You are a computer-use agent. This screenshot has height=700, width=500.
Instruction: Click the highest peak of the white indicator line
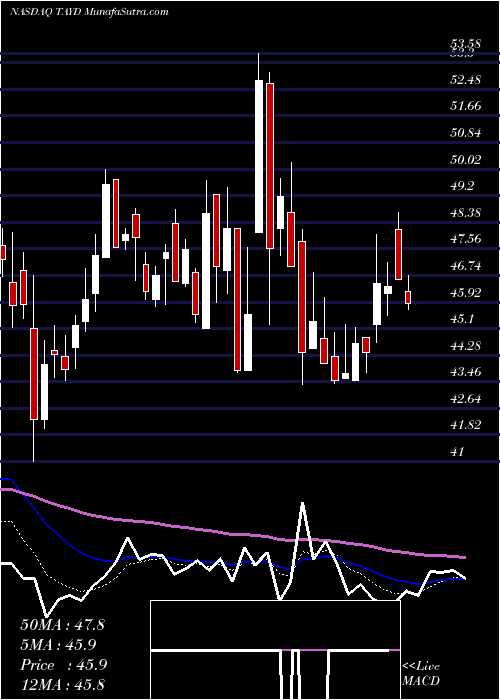pyautogui.click(x=303, y=503)
